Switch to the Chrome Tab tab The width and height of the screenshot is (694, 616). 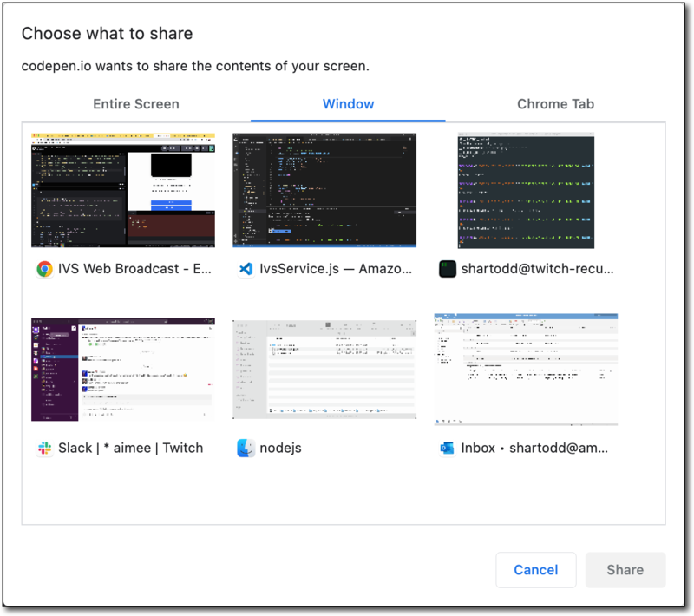pyautogui.click(x=555, y=103)
